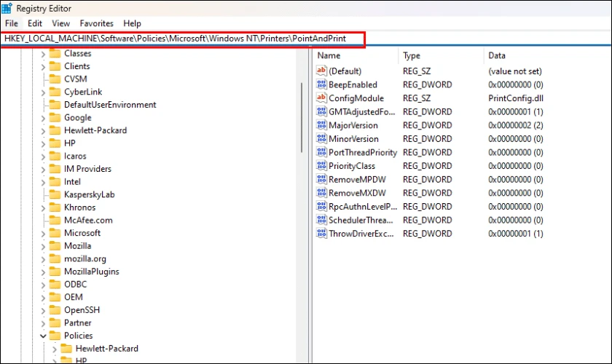This screenshot has height=364, width=612.
Task: Select the Partner folder icon
Action: click(55, 323)
